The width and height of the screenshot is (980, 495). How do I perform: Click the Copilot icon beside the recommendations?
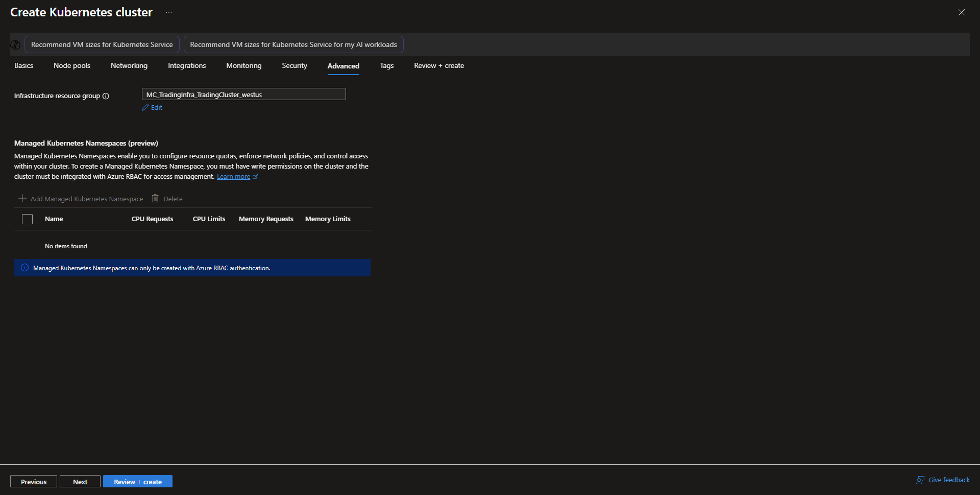[15, 45]
